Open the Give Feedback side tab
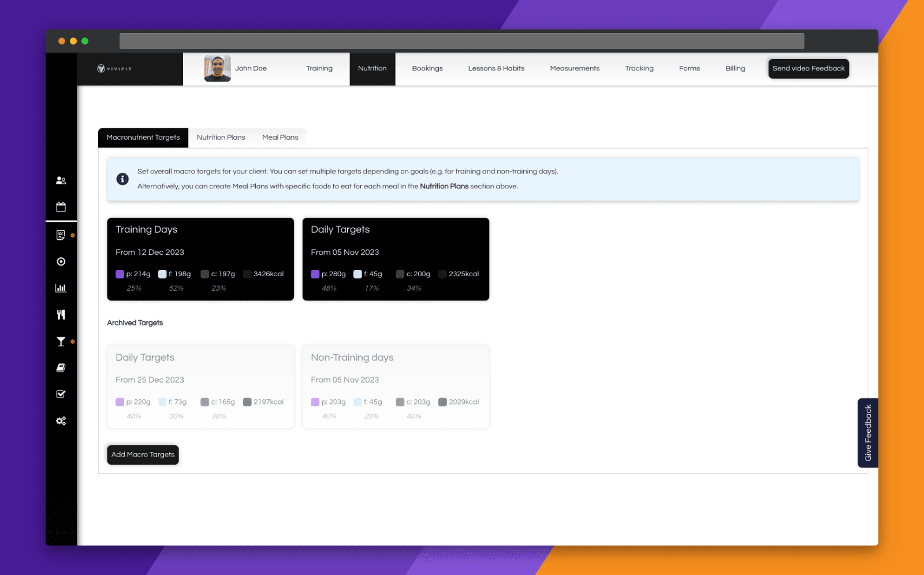Image resolution: width=924 pixels, height=575 pixels. pyautogui.click(x=868, y=433)
